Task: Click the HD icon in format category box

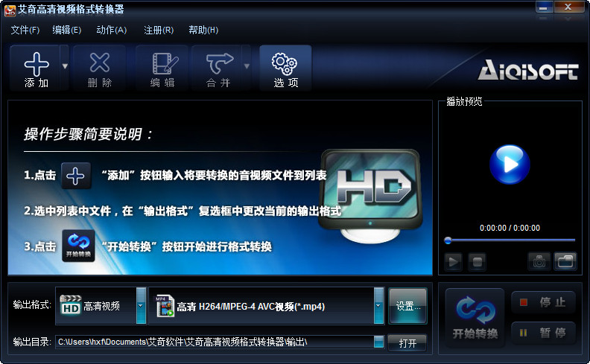Action: (70, 306)
